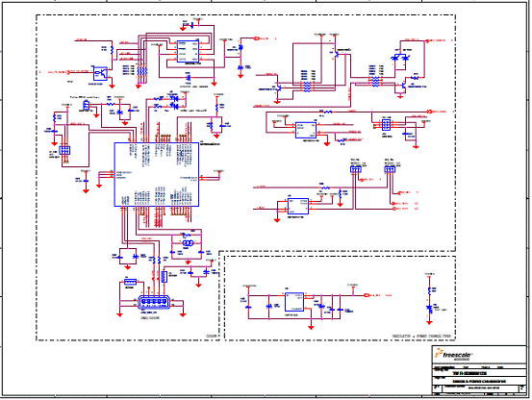This screenshot has height=400, width=532.
Task: Click the large central microcontroller IC block
Action: tap(157, 174)
